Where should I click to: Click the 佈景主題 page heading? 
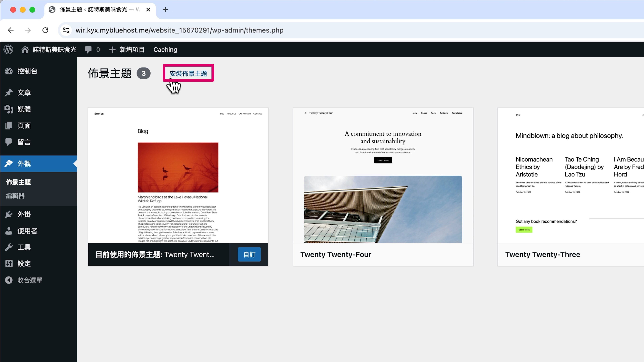coord(110,73)
